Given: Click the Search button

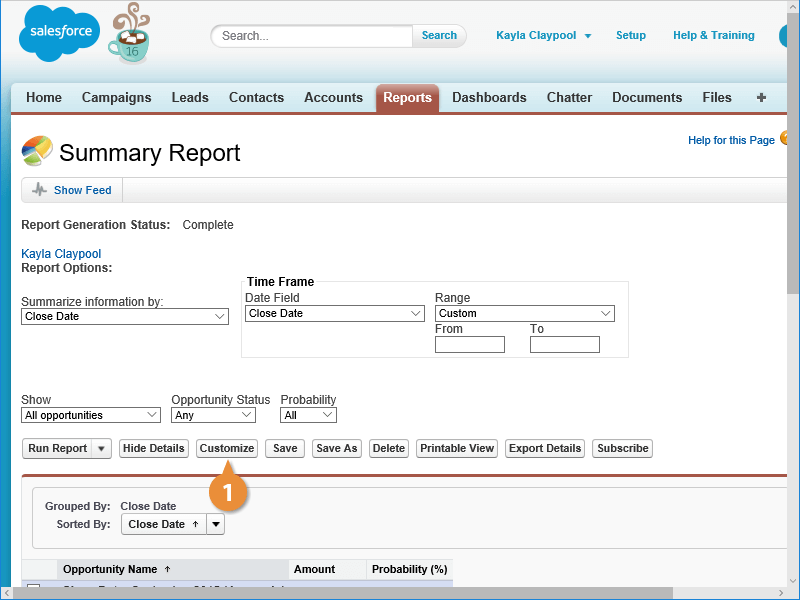Looking at the screenshot, I should click(439, 36).
